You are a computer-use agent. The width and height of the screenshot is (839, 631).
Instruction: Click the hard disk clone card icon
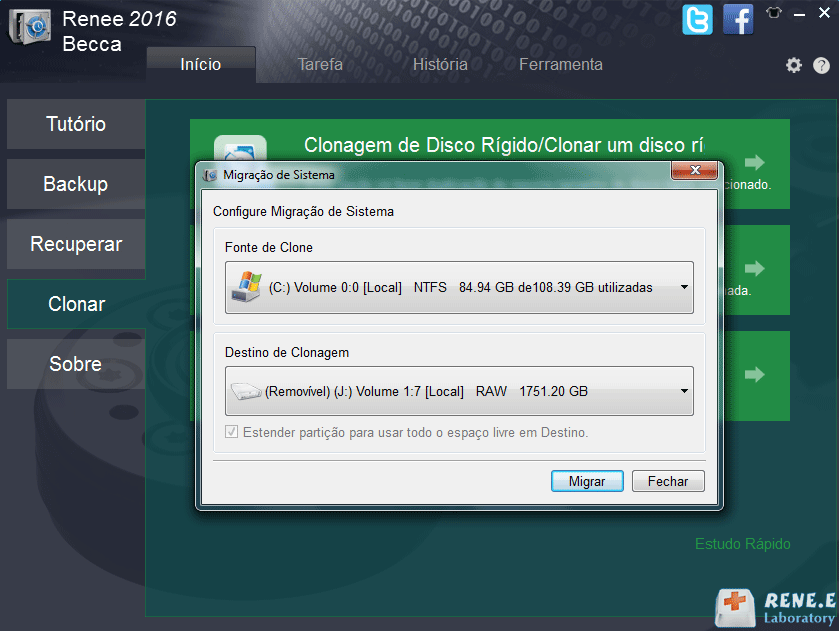[x=240, y=148]
